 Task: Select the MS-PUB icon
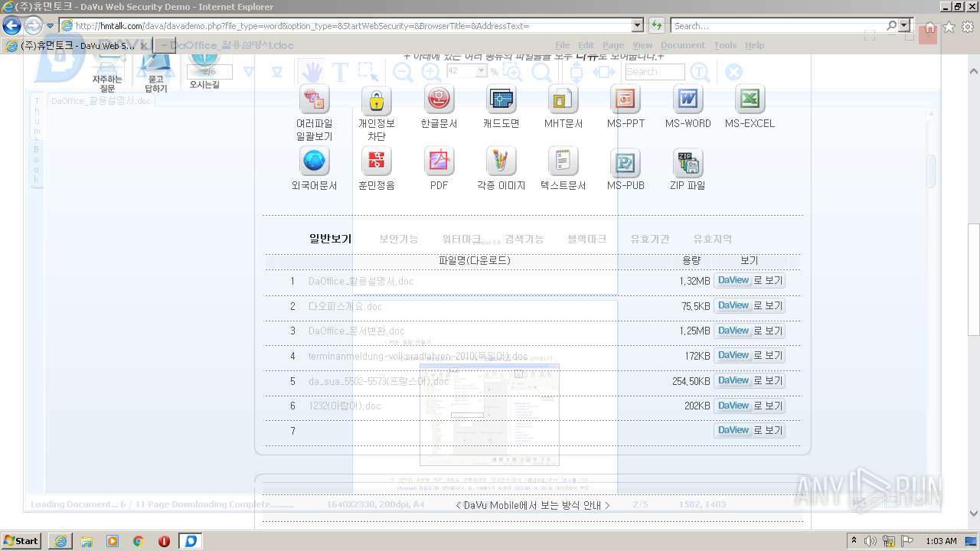coord(626,161)
